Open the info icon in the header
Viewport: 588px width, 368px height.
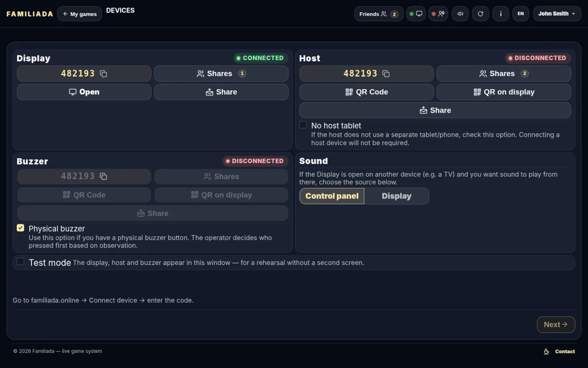pos(501,14)
